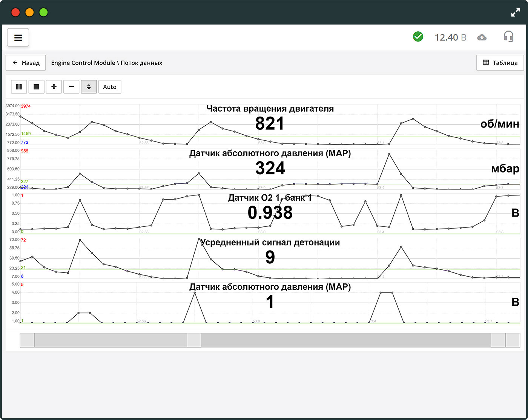Click the red 72 knock maximum label
This screenshot has height=420, width=528.
[x=23, y=240]
